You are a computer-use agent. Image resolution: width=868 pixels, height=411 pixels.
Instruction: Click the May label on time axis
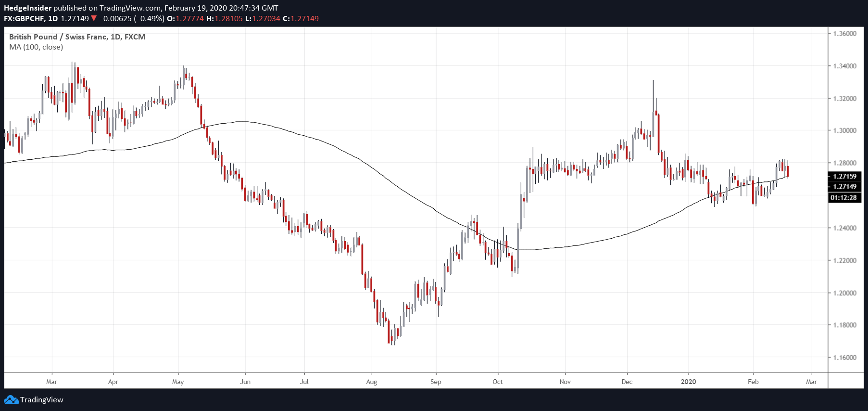pyautogui.click(x=178, y=382)
